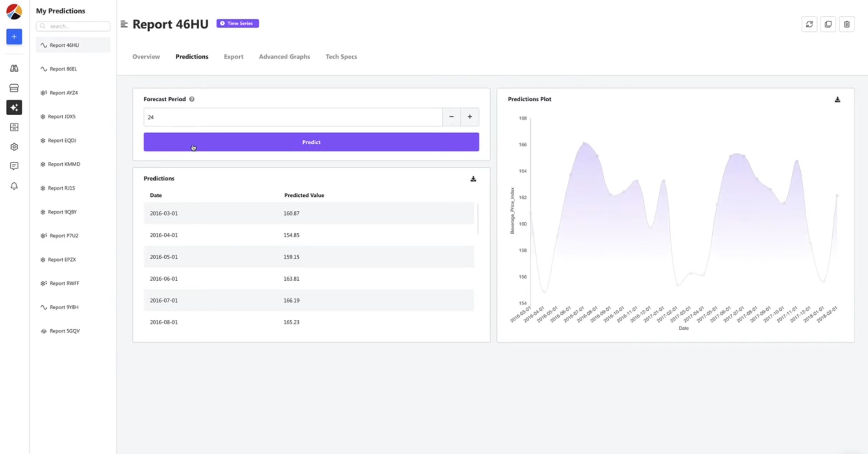
Task: Click the duplicate report icon
Action: (x=828, y=24)
